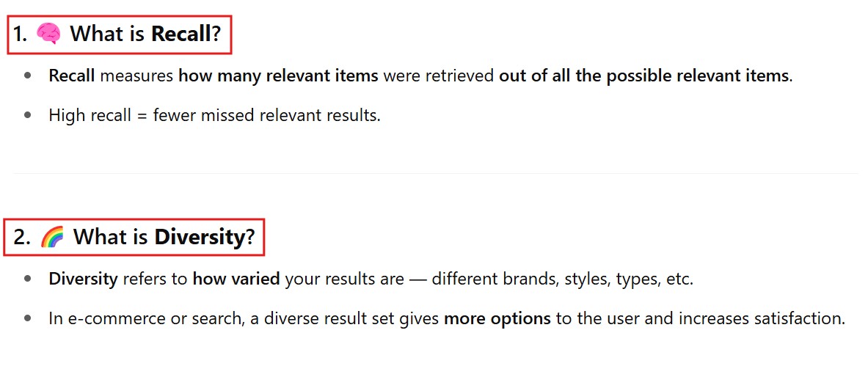
Task: Click the bullet dot before "High recall"
Action: (x=28, y=115)
